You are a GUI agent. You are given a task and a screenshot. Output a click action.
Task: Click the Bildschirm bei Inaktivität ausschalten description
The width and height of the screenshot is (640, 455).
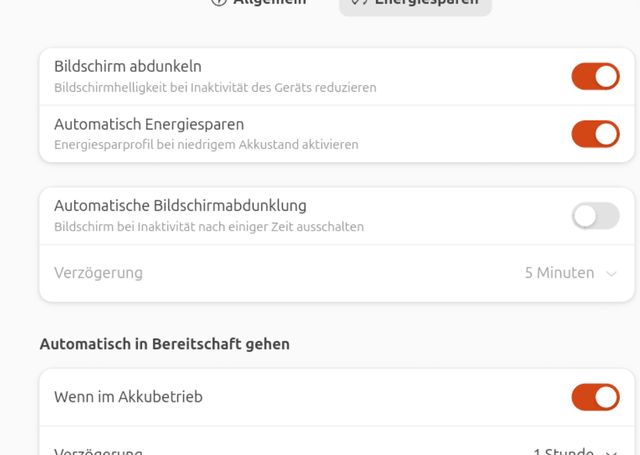(x=209, y=226)
